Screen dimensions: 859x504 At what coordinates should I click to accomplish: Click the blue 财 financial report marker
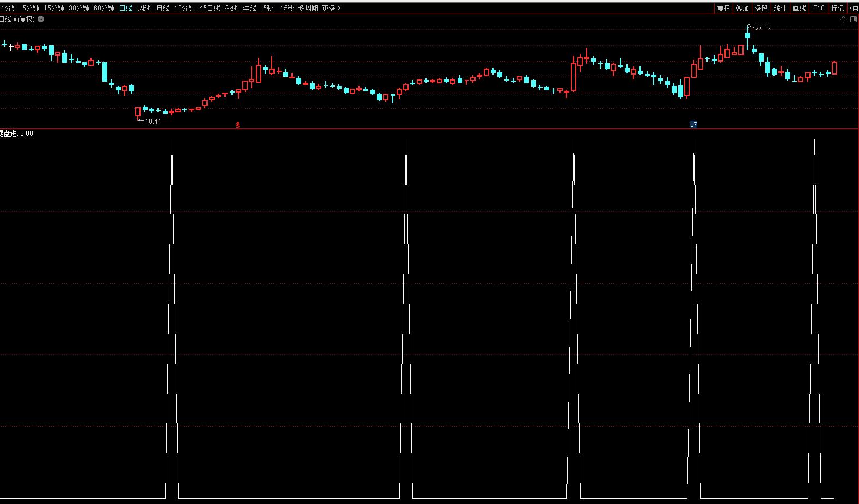tap(693, 125)
